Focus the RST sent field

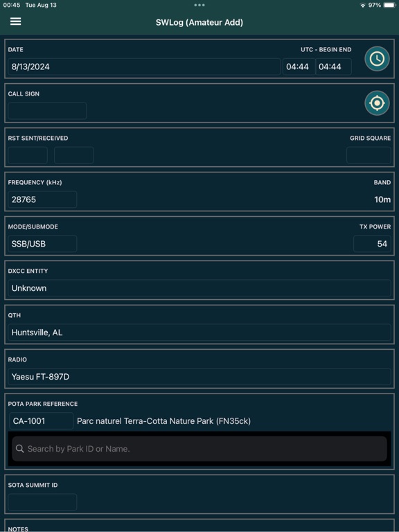(x=28, y=155)
